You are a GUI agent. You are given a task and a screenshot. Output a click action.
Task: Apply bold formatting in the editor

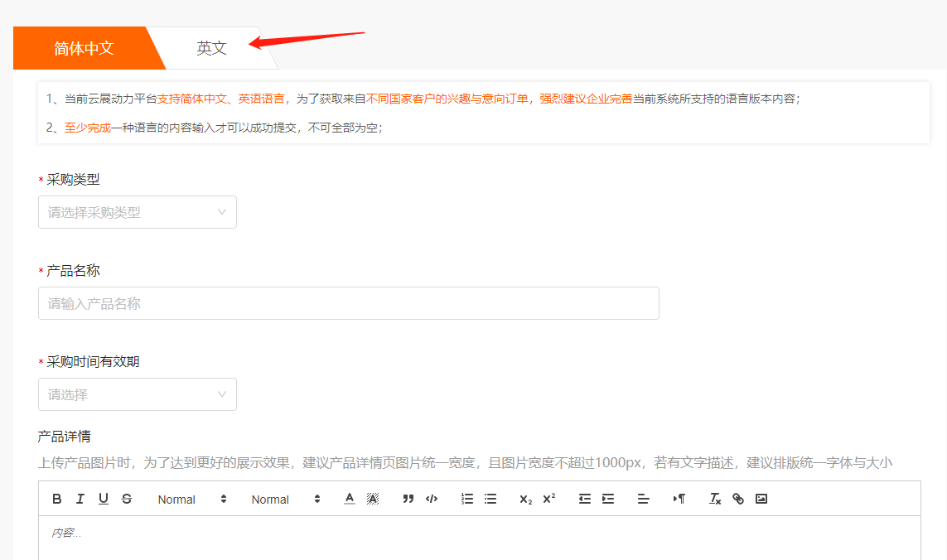click(56, 499)
